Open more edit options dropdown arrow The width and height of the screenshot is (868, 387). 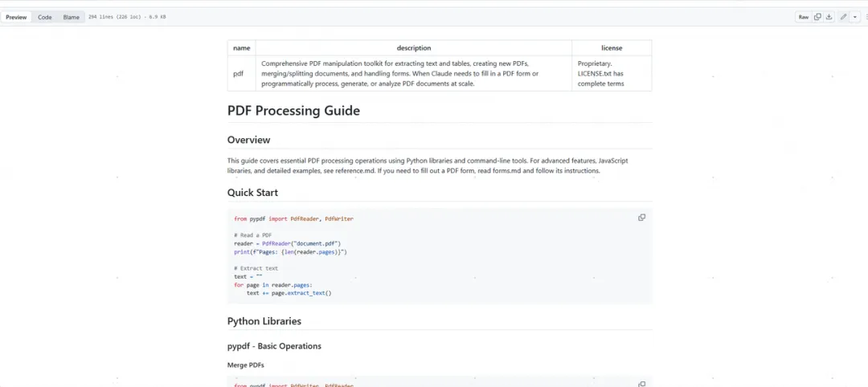[854, 17]
